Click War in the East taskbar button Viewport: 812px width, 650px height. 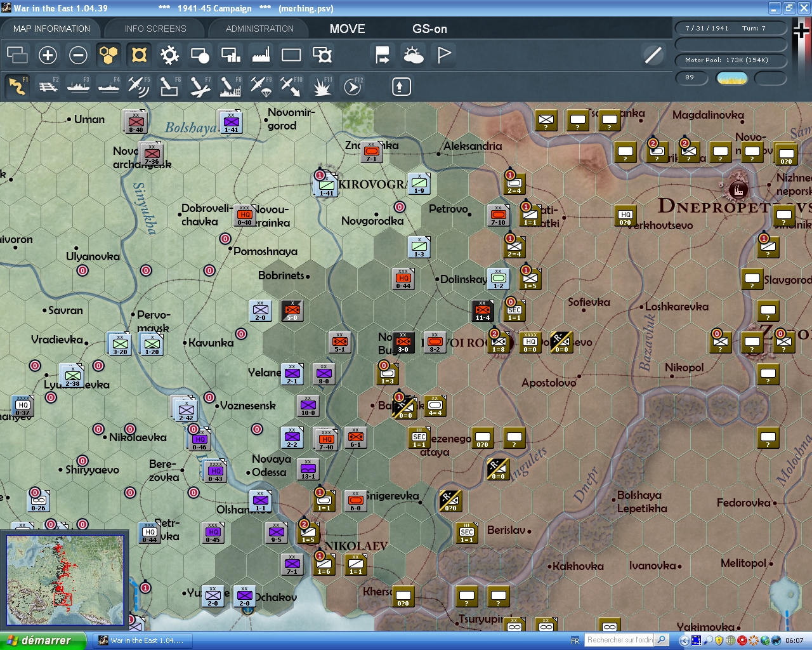coord(142,640)
